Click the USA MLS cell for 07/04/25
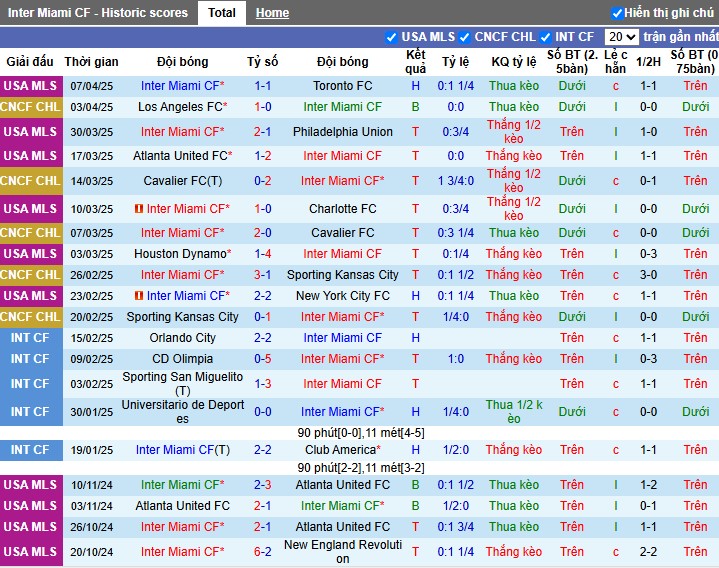The width and height of the screenshot is (719, 568). click(x=31, y=86)
